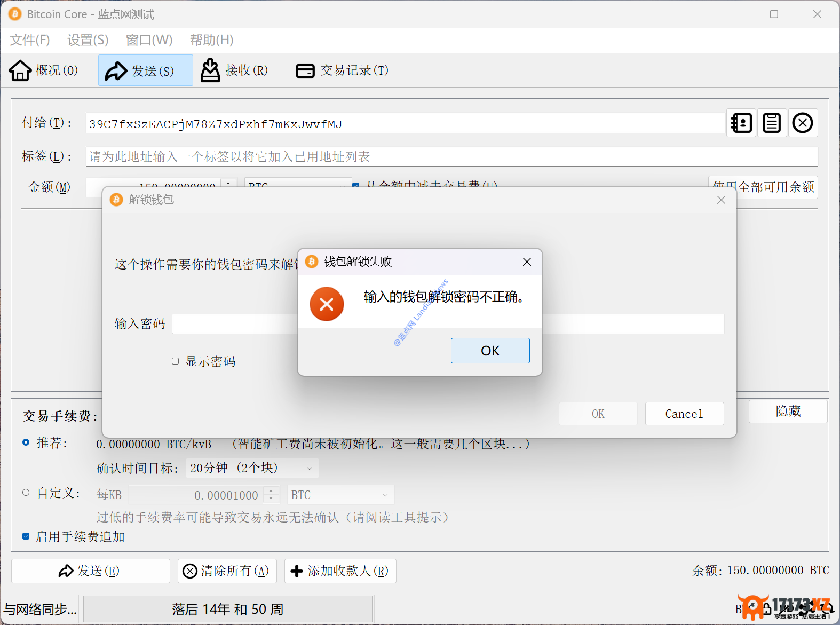Screen dimensions: 840x625
Task: Click the 0.00001000 custom fee input
Action: coord(196,495)
